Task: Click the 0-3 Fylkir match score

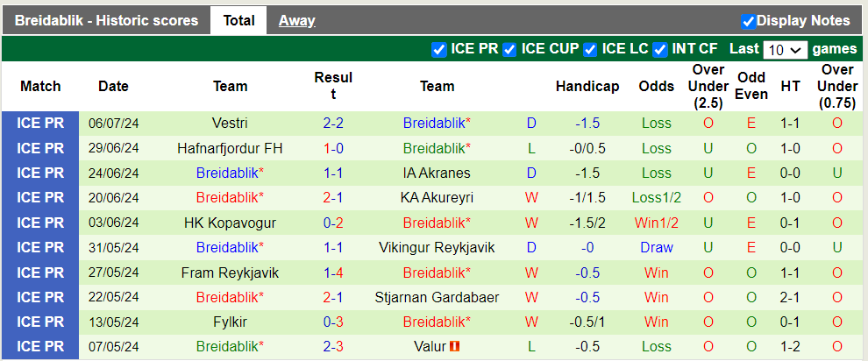Action: coord(333,322)
